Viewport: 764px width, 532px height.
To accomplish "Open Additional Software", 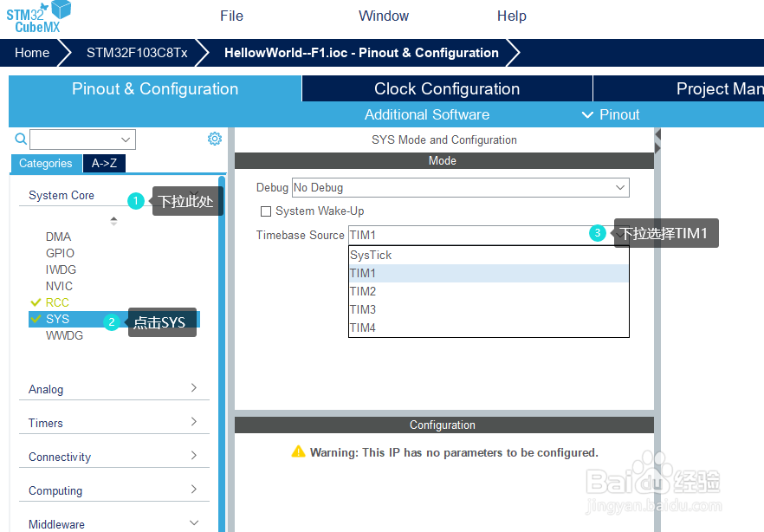I will (x=427, y=114).
